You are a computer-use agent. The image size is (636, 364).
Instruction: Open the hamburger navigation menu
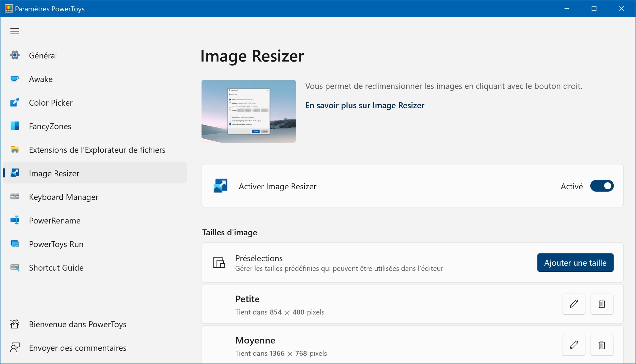[14, 31]
